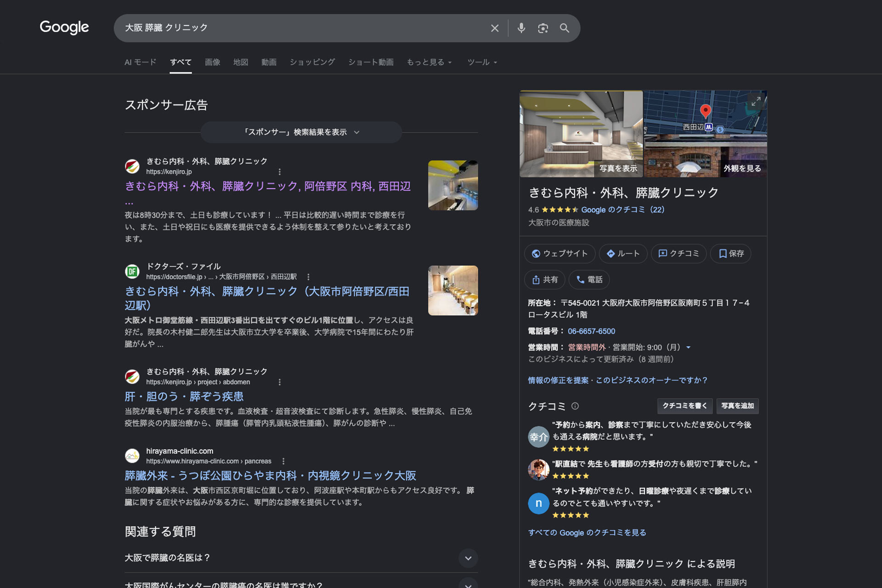Switch to the 画像 tab
The width and height of the screenshot is (882, 588).
212,62
